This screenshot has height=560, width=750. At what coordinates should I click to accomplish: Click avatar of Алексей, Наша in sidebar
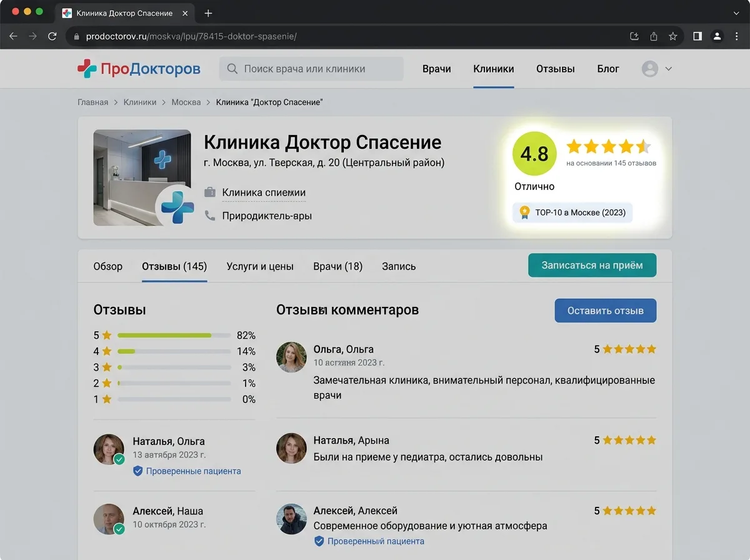109,519
